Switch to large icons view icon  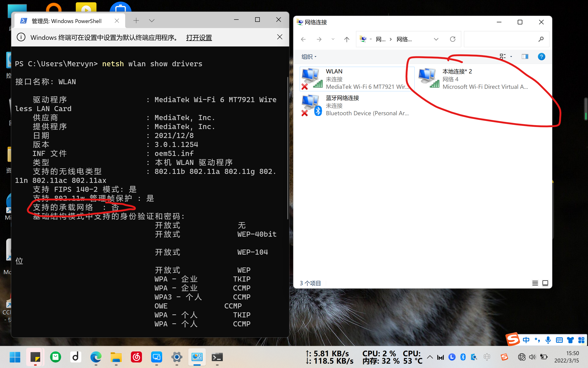click(x=545, y=283)
